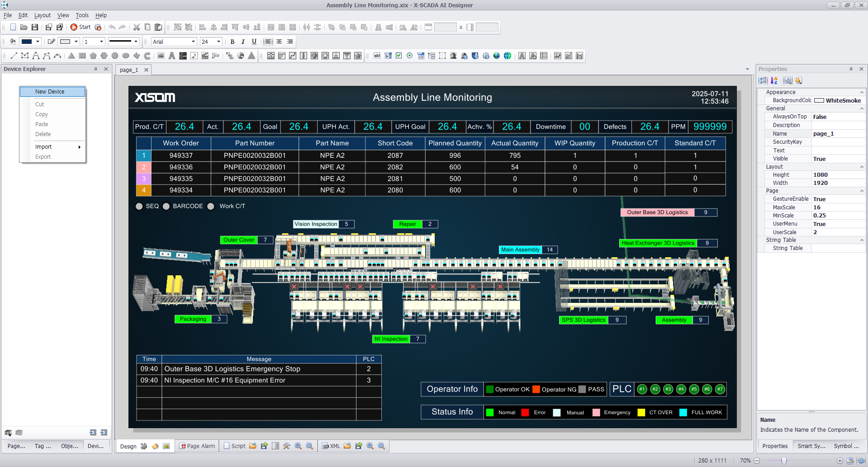
Task: Open the Tag tab in Device Explorer
Action: [43, 446]
